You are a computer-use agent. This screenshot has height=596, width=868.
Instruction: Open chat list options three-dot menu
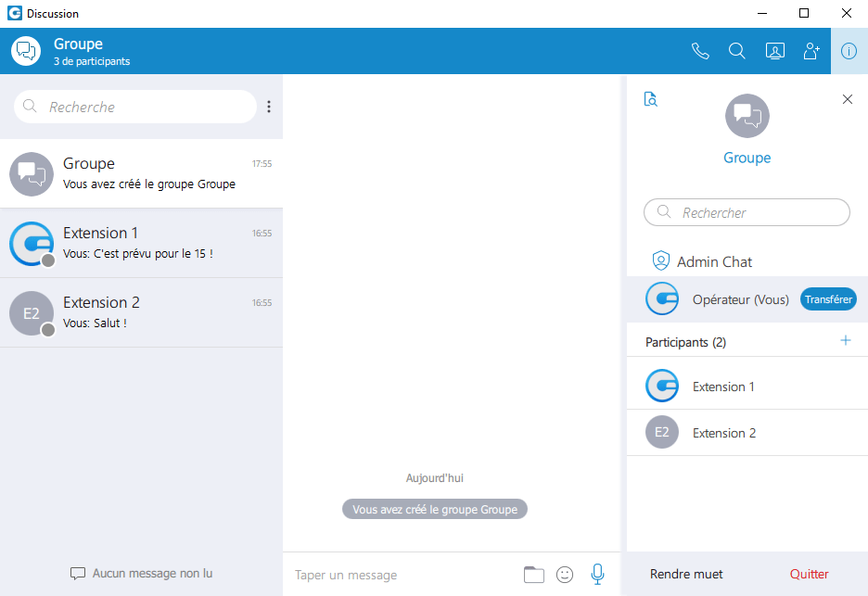(x=269, y=107)
